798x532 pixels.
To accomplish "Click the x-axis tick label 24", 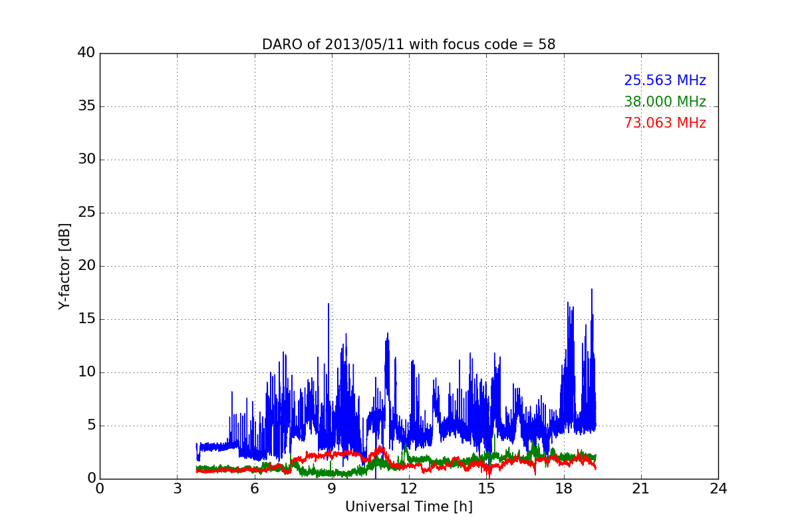I will 718,488.
